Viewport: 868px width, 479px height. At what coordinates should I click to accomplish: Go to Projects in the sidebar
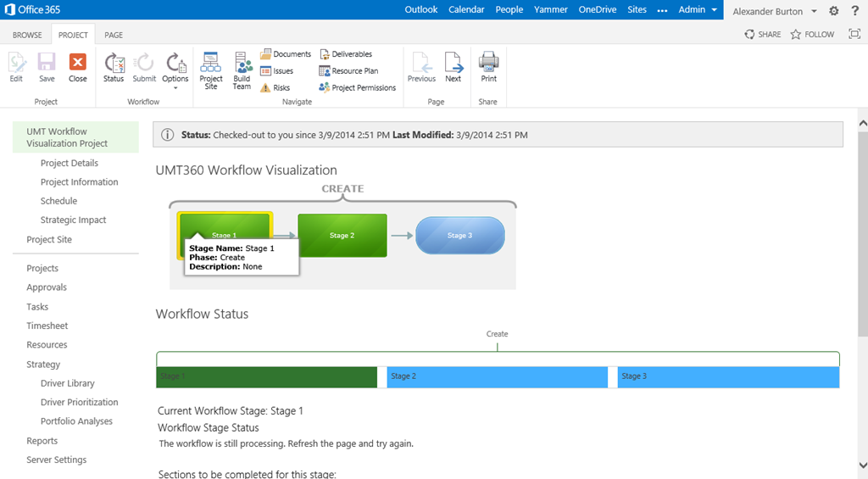click(42, 268)
